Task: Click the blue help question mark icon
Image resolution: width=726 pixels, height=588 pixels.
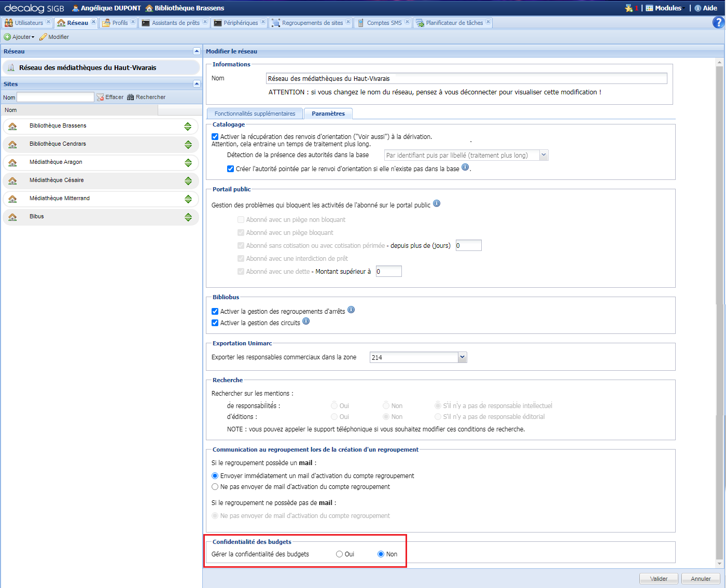Action: 718,22
